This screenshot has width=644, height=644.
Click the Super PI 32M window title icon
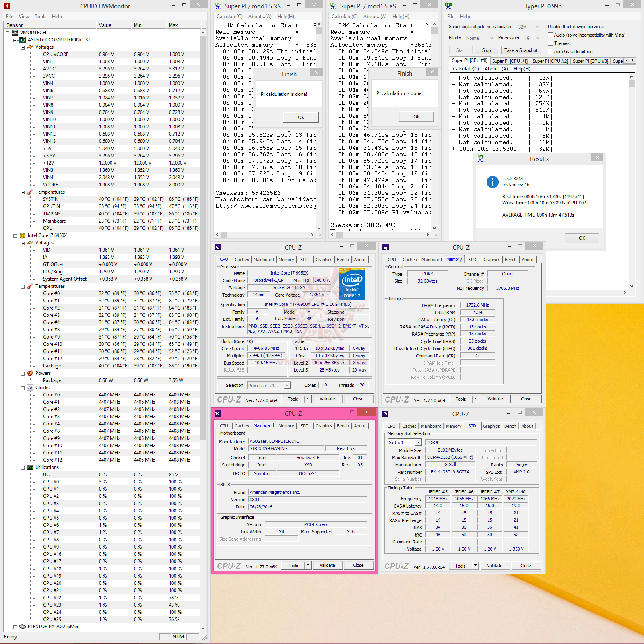[333, 6]
